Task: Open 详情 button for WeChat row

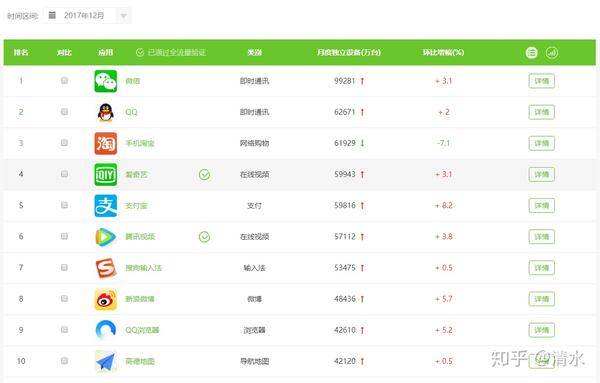Action: 541,81
